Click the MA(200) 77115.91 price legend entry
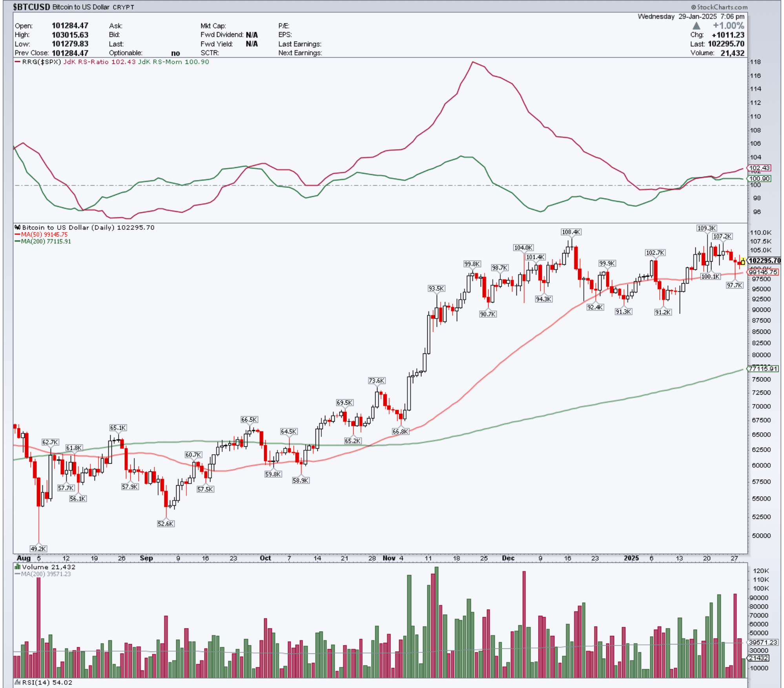The height and width of the screenshot is (688, 784). click(43, 242)
